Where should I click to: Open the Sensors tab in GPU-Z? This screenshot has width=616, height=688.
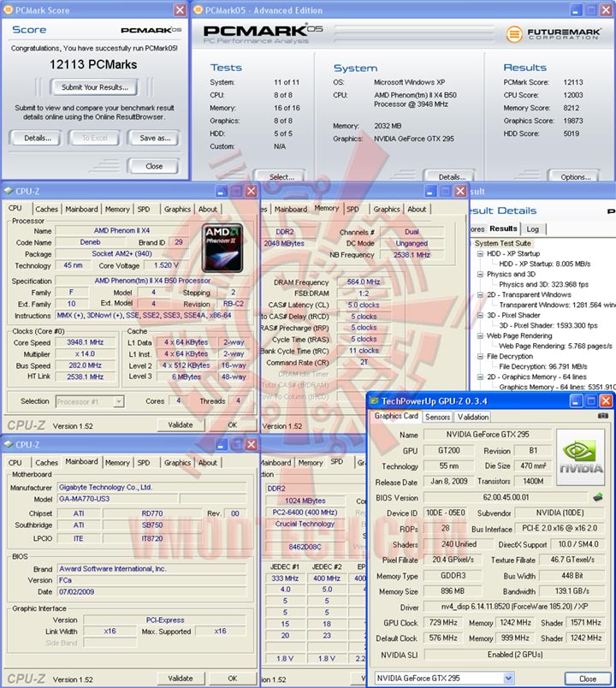(437, 417)
